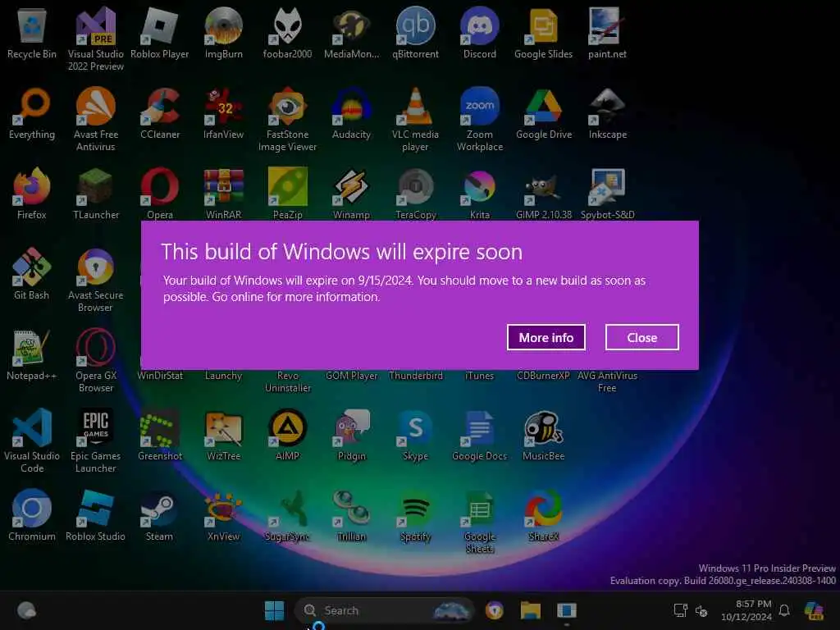840x630 pixels.
Task: Select the Firefox desktop icon
Action: coord(32,194)
